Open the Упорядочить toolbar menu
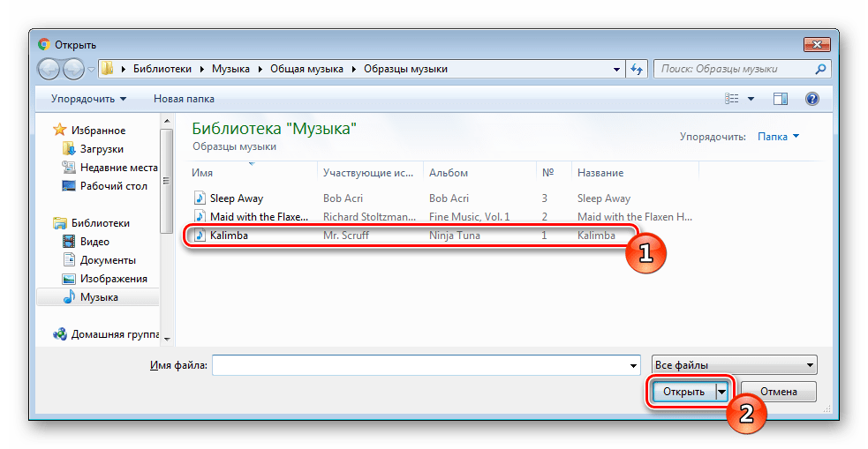Image resolution: width=868 pixels, height=449 pixels. 88,99
